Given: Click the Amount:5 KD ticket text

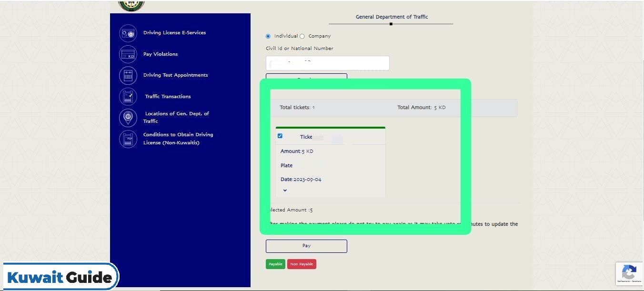Looking at the screenshot, I should pos(297,151).
